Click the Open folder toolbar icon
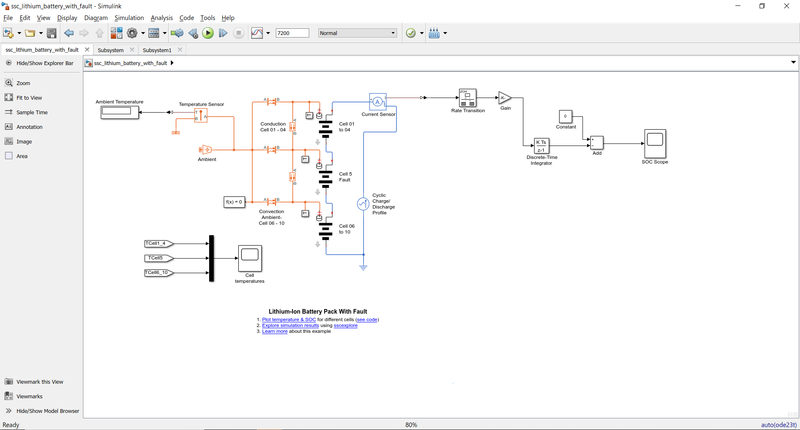Image resolution: width=800 pixels, height=430 pixels. (x=30, y=33)
